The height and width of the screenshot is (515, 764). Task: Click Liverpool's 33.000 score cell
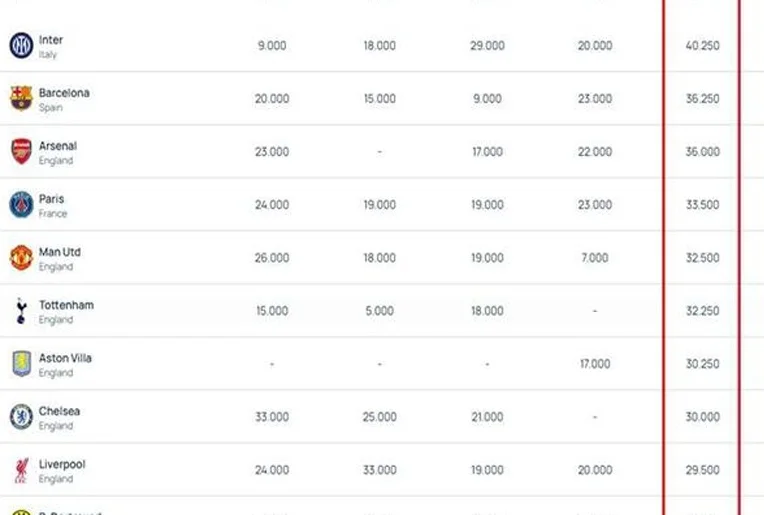[380, 470]
